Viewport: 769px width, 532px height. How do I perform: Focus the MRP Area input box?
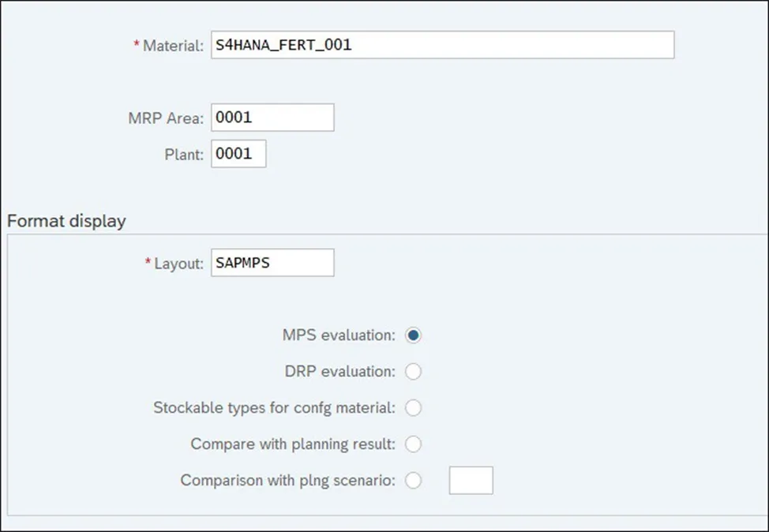(x=272, y=118)
